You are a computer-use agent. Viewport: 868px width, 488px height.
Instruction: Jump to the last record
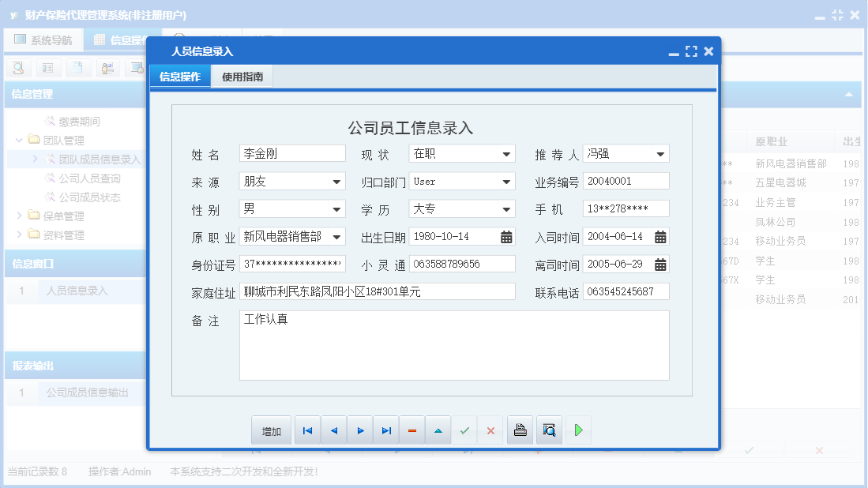click(385, 430)
